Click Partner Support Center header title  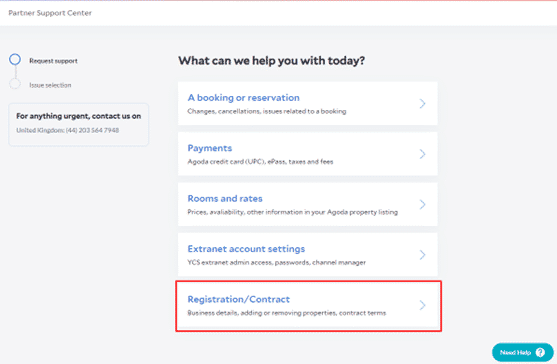[50, 13]
